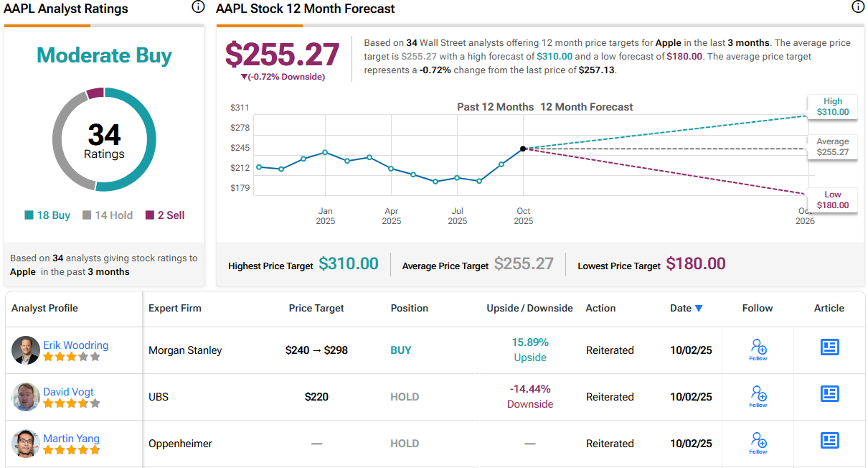Click the purple 2 Sell legend swatch
Viewport: 868px width, 468px height.
(x=150, y=215)
